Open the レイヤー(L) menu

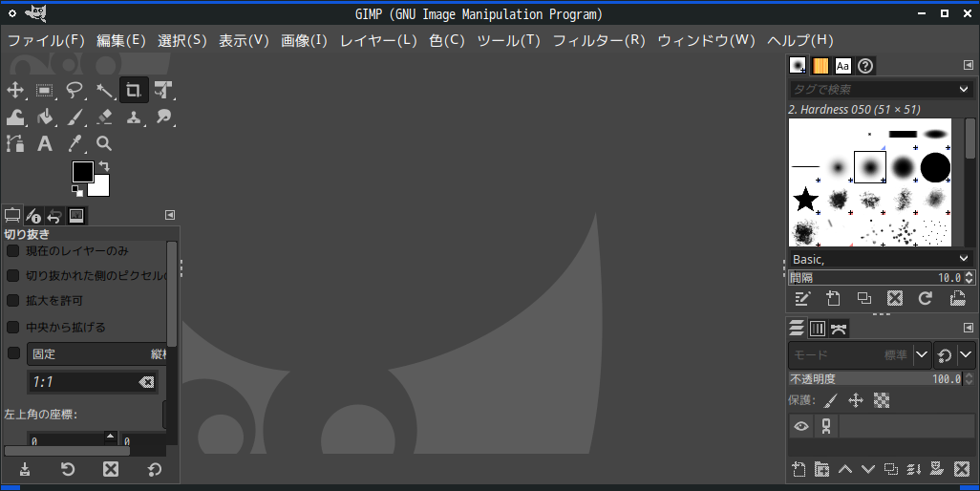378,41
